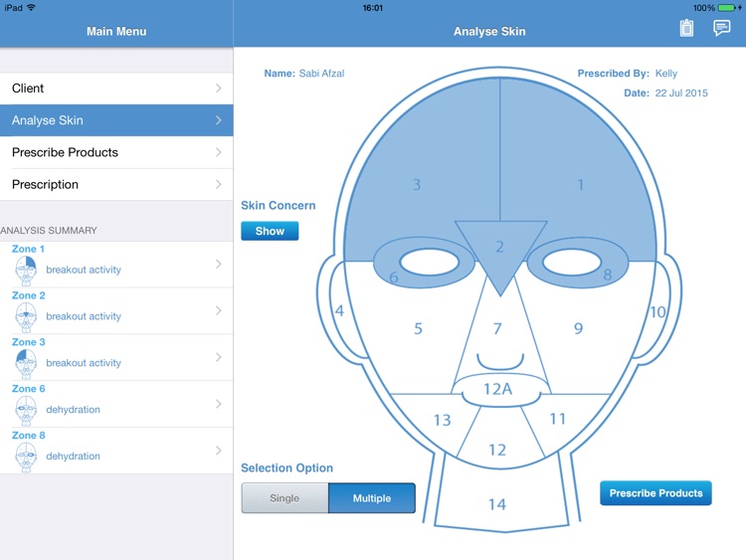Screen dimensions: 746x560
Task: Select jaw zone 11 on face map
Action: 558,419
